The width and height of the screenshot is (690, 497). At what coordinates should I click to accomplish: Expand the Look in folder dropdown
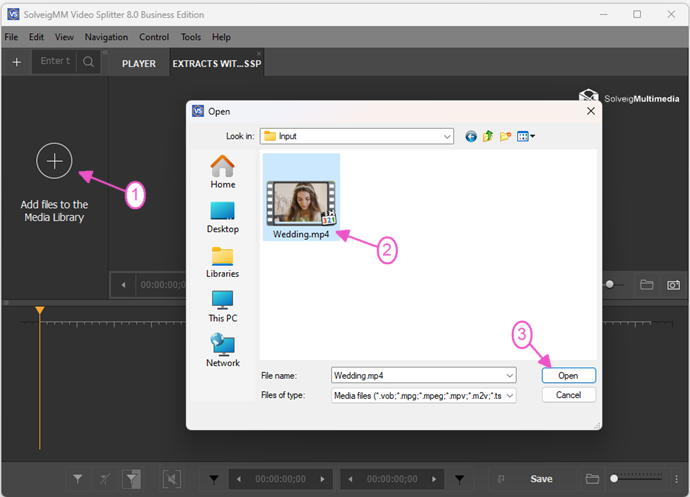tap(447, 136)
